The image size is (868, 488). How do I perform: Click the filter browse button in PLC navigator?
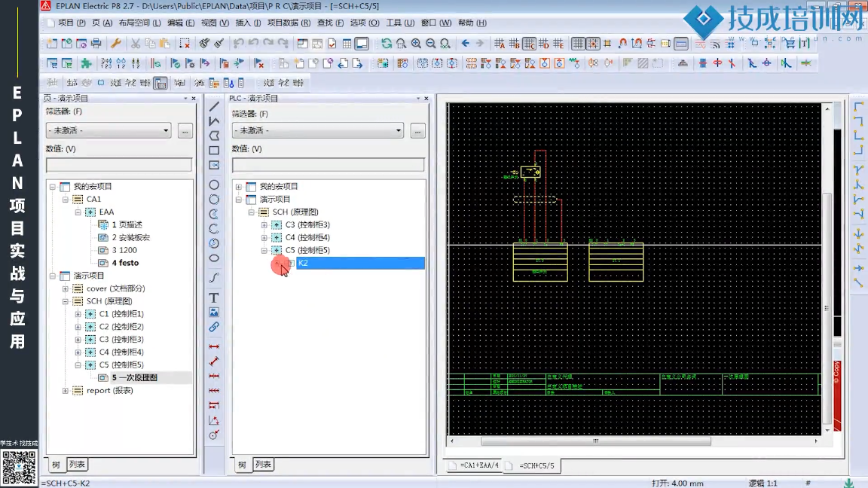pyautogui.click(x=418, y=131)
